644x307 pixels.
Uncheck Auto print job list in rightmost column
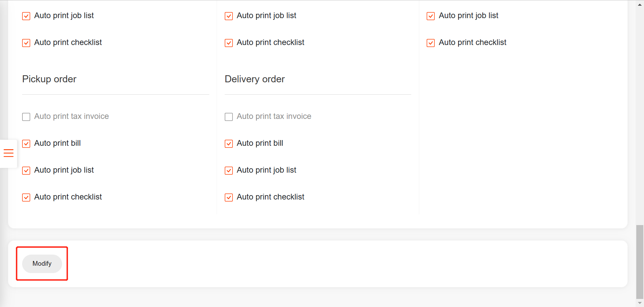(431, 16)
